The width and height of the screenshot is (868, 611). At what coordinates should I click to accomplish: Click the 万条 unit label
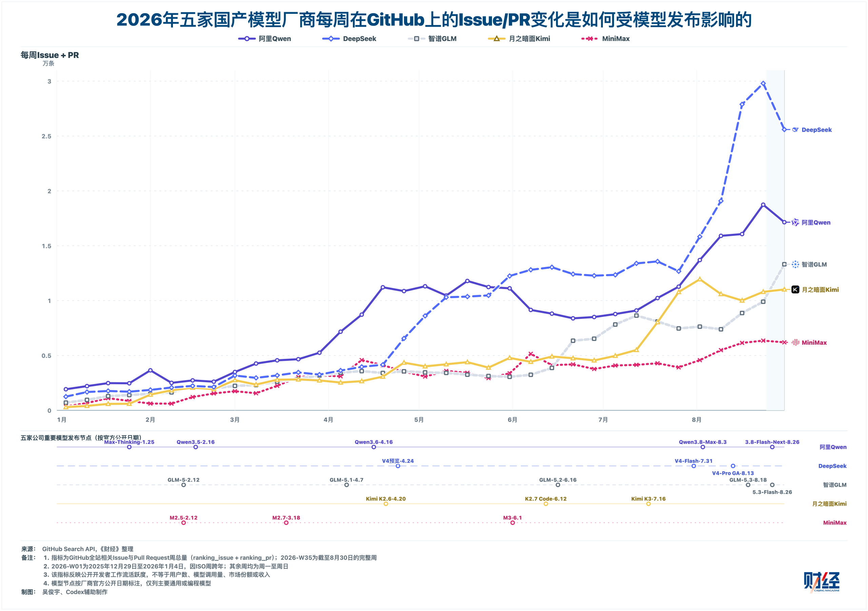tap(48, 63)
